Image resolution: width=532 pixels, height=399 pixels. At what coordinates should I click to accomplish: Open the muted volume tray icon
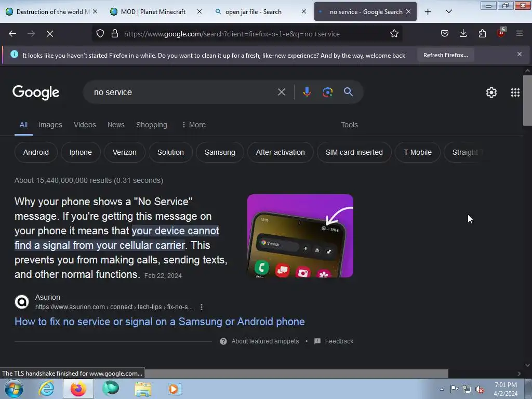pos(480,390)
